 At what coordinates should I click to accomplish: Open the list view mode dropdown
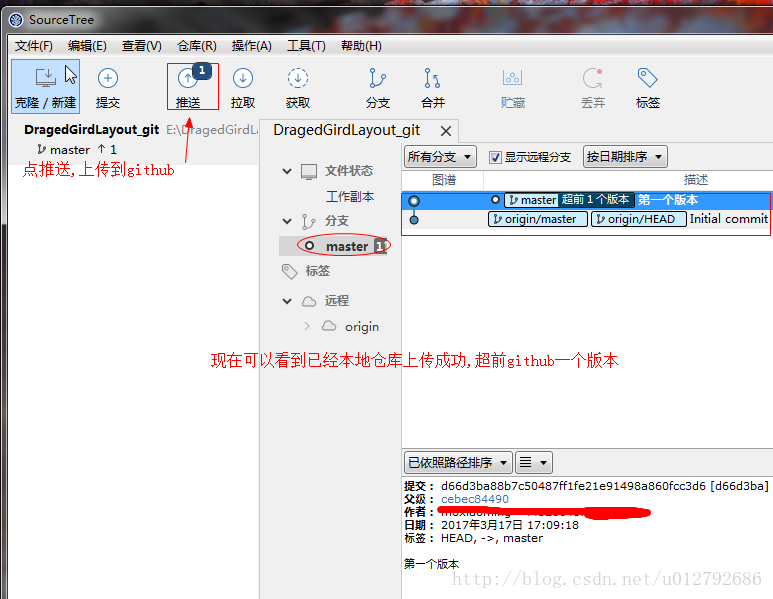coord(533,462)
